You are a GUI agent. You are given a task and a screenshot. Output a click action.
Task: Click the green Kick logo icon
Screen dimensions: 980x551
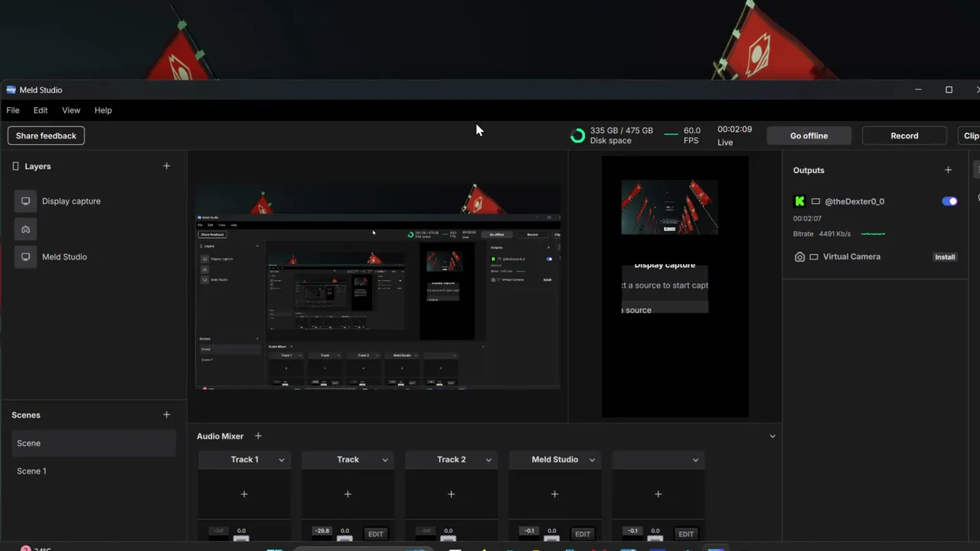(799, 201)
